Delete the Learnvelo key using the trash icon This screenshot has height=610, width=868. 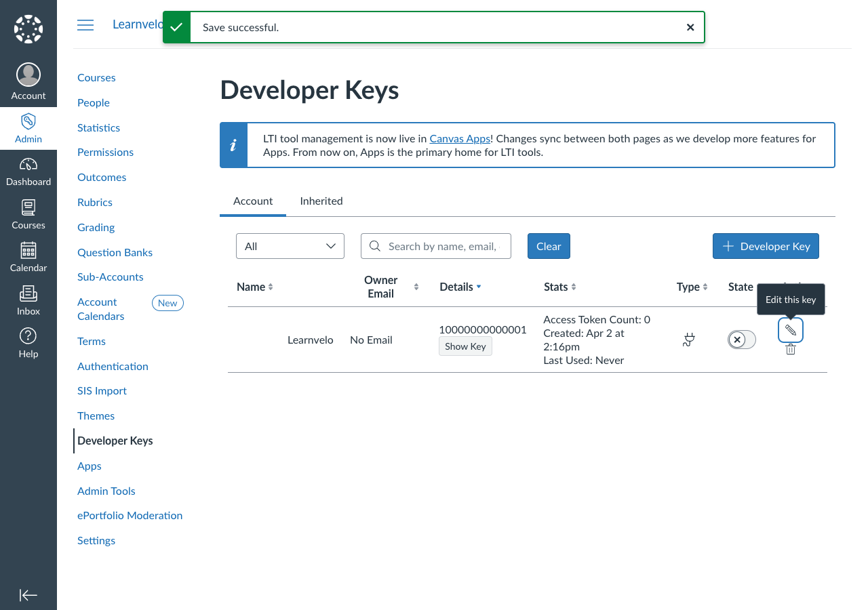pyautogui.click(x=790, y=349)
